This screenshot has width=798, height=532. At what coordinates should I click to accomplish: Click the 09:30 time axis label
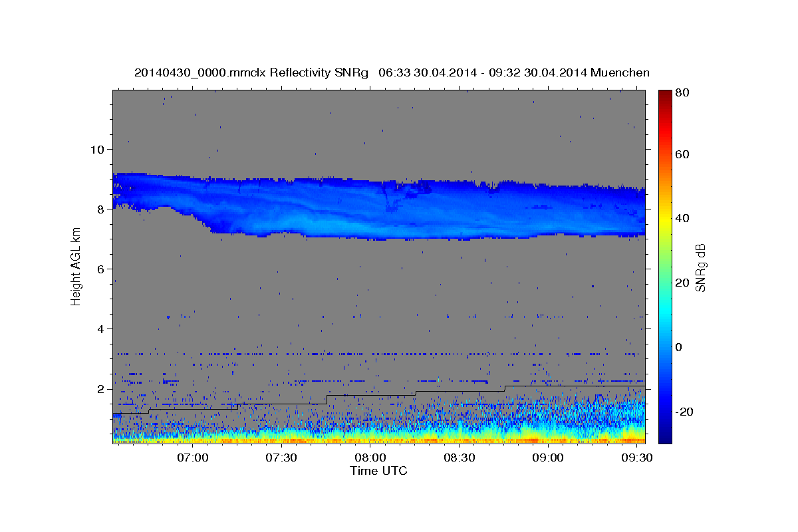click(x=636, y=458)
